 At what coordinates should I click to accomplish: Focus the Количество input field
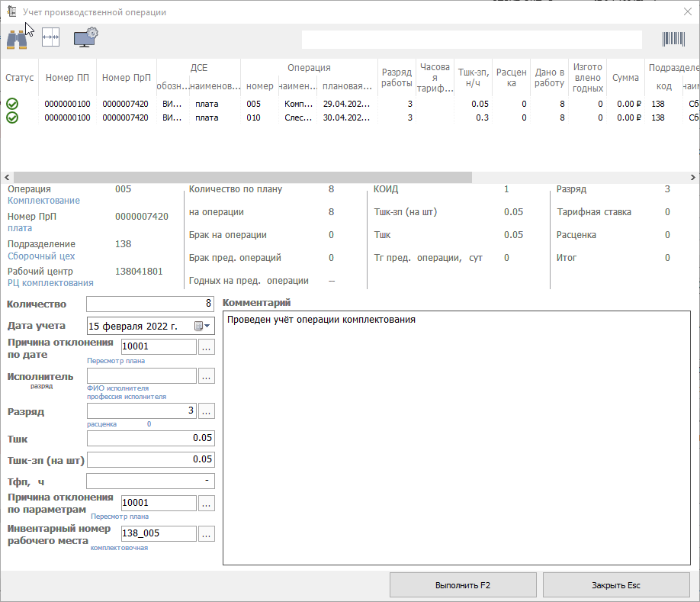150,304
